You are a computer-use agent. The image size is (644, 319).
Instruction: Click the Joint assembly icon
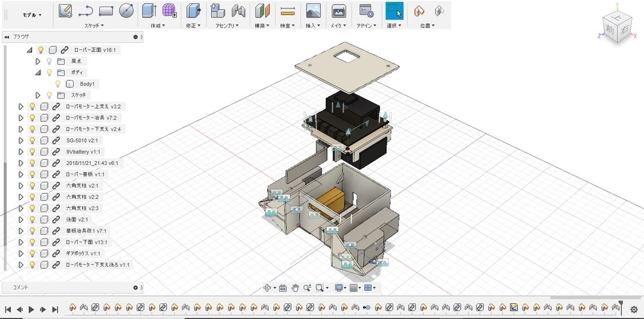(238, 11)
